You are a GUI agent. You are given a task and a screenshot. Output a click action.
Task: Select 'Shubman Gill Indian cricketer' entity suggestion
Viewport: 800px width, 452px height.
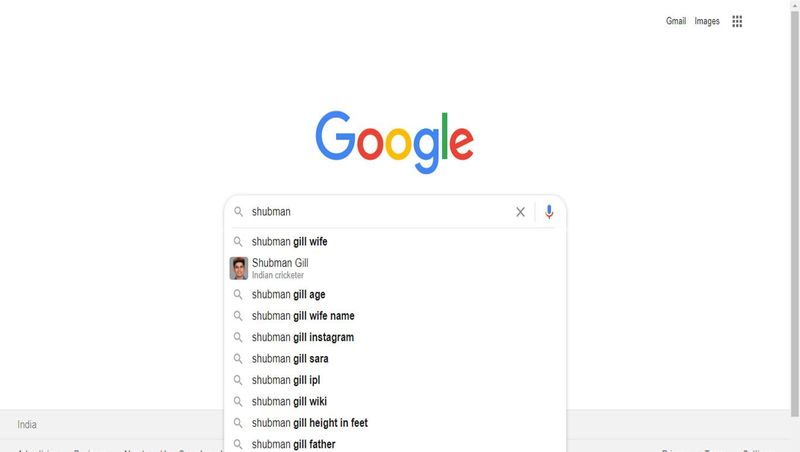click(395, 268)
